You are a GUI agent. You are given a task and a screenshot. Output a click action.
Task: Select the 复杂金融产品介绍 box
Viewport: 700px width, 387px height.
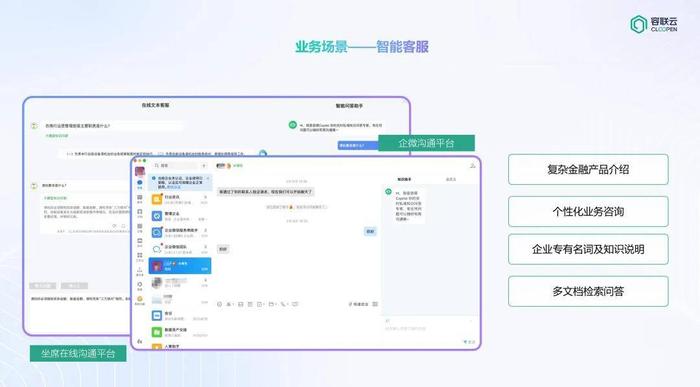pos(588,170)
